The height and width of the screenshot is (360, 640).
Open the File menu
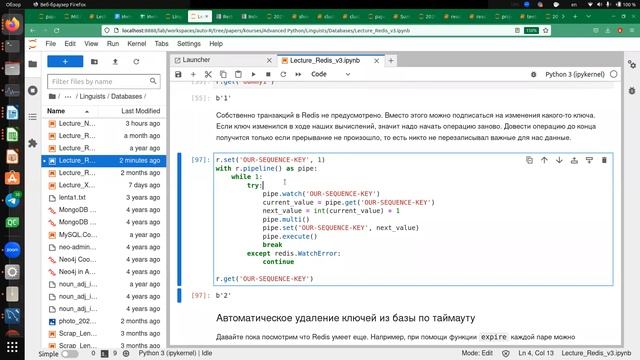tap(51, 44)
